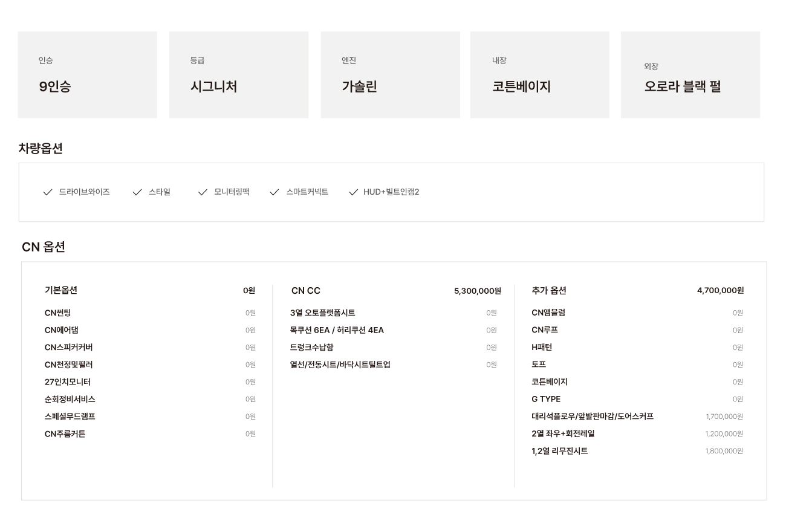Viewport: 786px width, 532px height.
Task: Select the 9인승 seating card
Action: 87,75
